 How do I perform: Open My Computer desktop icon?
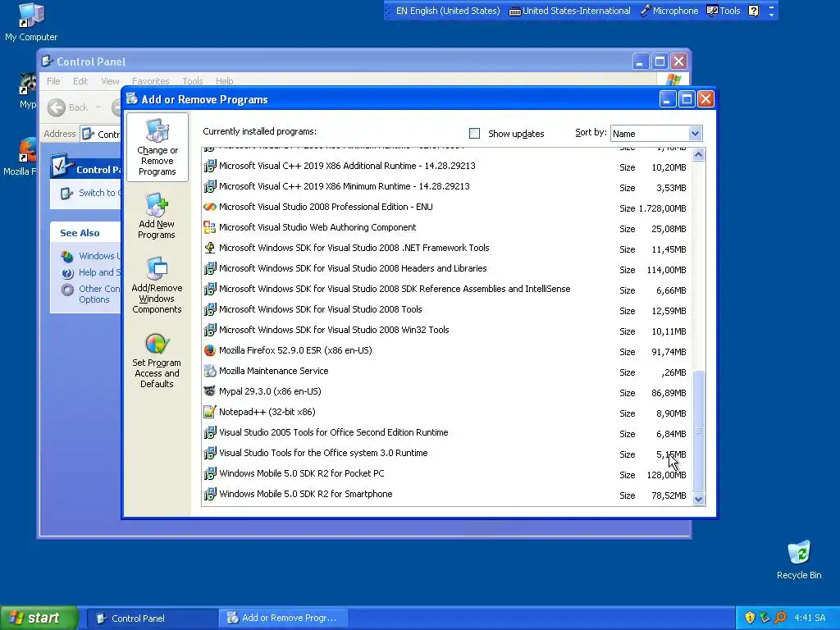coord(31,22)
